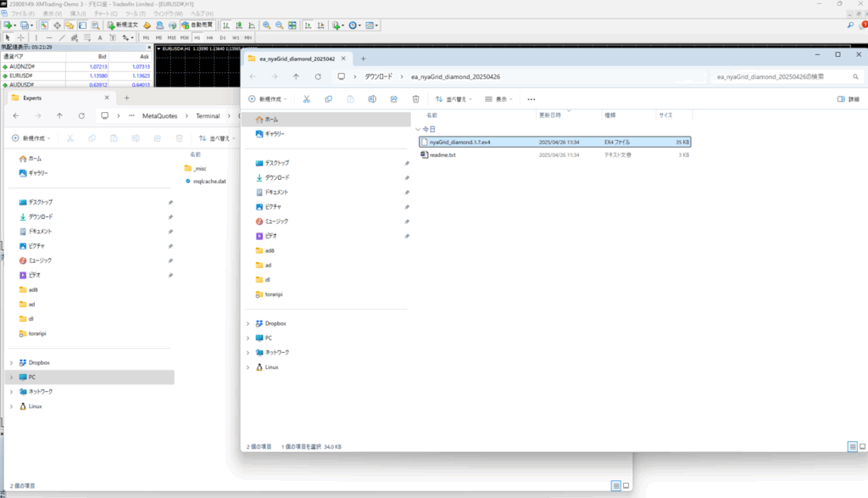Switch chart timeframe to M1
868x498 pixels.
click(146, 37)
